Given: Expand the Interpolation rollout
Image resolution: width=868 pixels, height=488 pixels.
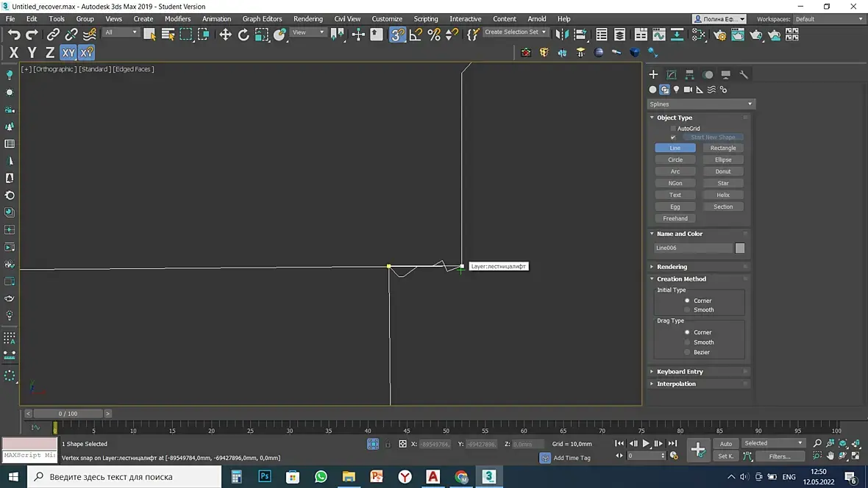Looking at the screenshot, I should [x=676, y=384].
